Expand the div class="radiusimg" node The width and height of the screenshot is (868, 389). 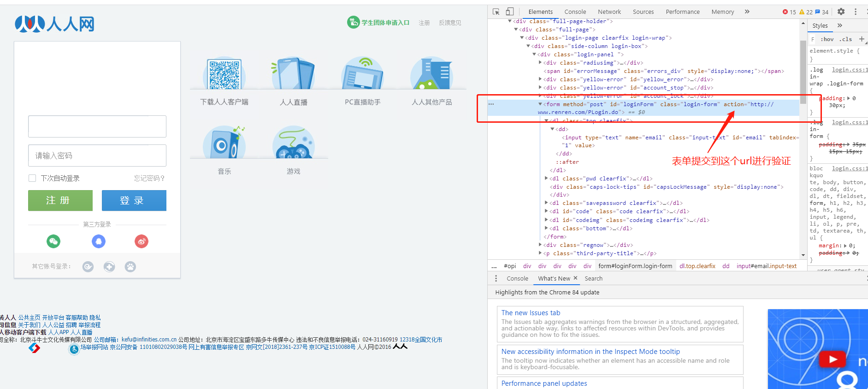click(540, 63)
